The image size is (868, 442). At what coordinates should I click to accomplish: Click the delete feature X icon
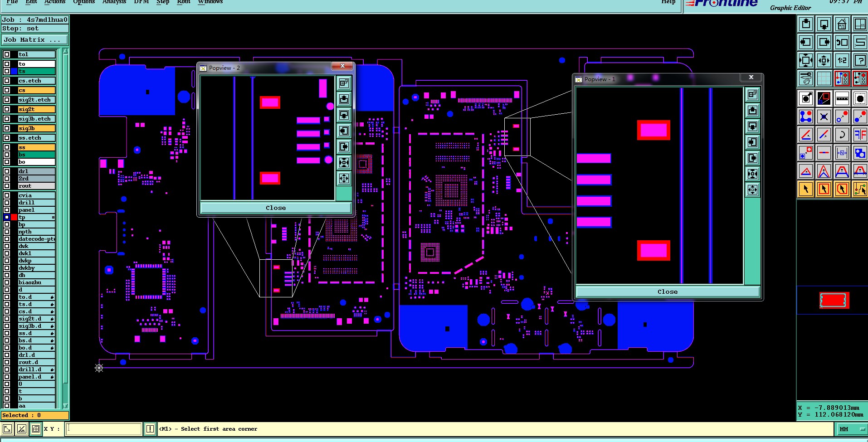pyautogui.click(x=824, y=117)
